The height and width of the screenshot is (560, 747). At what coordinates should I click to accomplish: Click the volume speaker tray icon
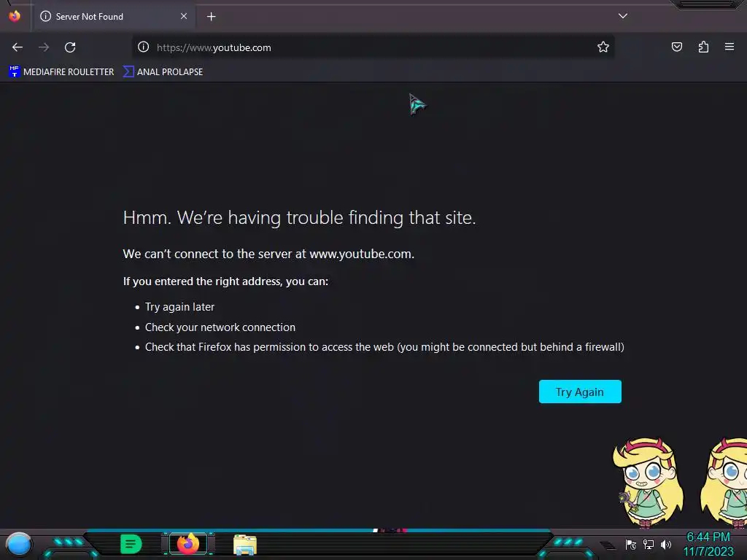pyautogui.click(x=666, y=544)
